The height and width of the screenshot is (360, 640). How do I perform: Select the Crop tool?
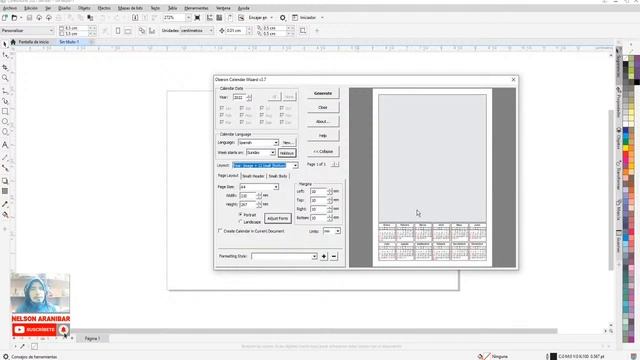(5, 67)
